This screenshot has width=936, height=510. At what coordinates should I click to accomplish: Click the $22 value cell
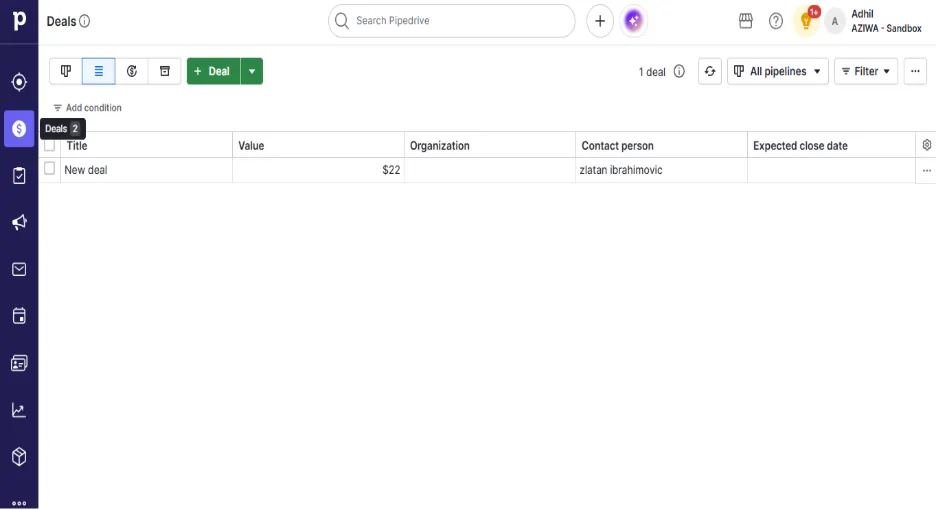318,170
